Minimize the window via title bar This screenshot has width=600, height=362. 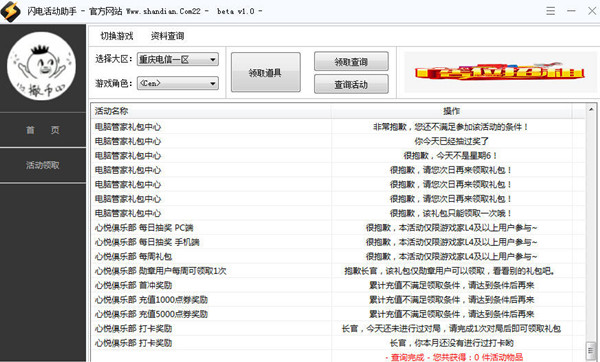[571, 11]
